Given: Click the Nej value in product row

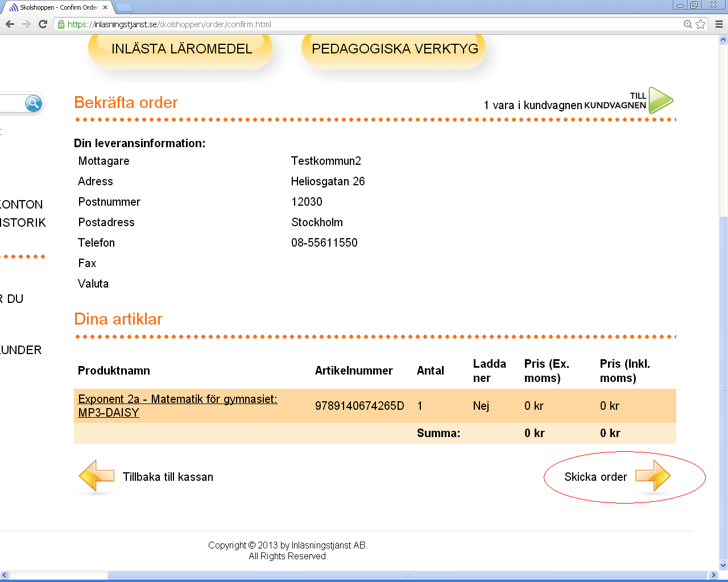Looking at the screenshot, I should (x=481, y=406).
